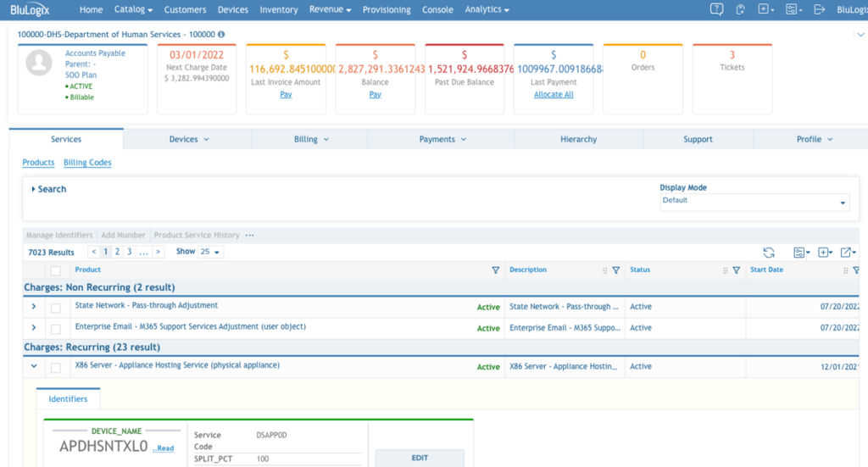Open Inventory in the top navigation
Screen dimensions: 868x467
click(x=278, y=9)
